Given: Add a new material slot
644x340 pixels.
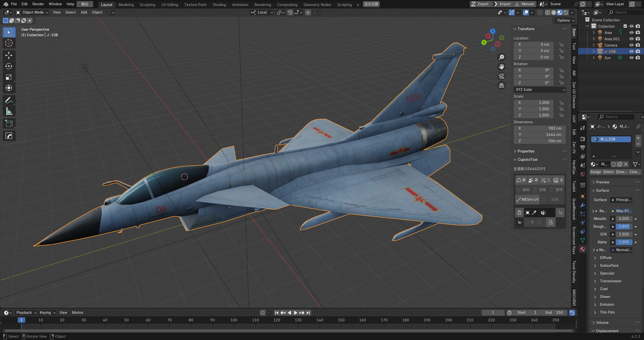Looking at the screenshot, I should [638, 138].
